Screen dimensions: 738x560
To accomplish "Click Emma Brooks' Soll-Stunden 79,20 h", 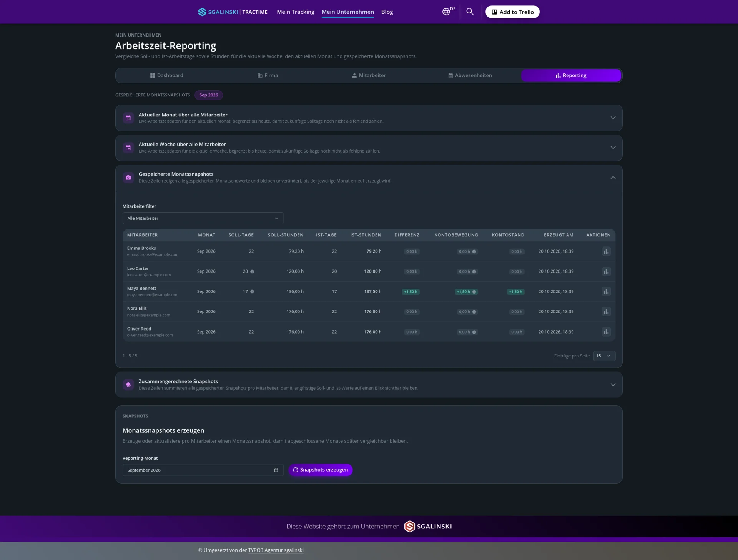I will coord(296,251).
